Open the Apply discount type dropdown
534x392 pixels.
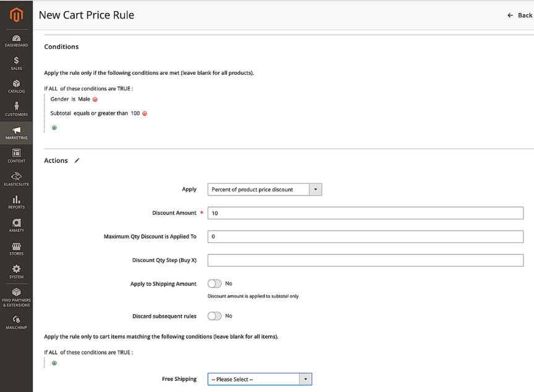(265, 190)
